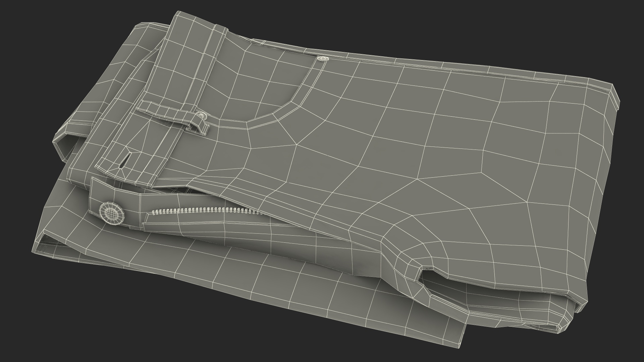Click the rivet beside the belt loop
644x362 pixels.
(202, 116)
